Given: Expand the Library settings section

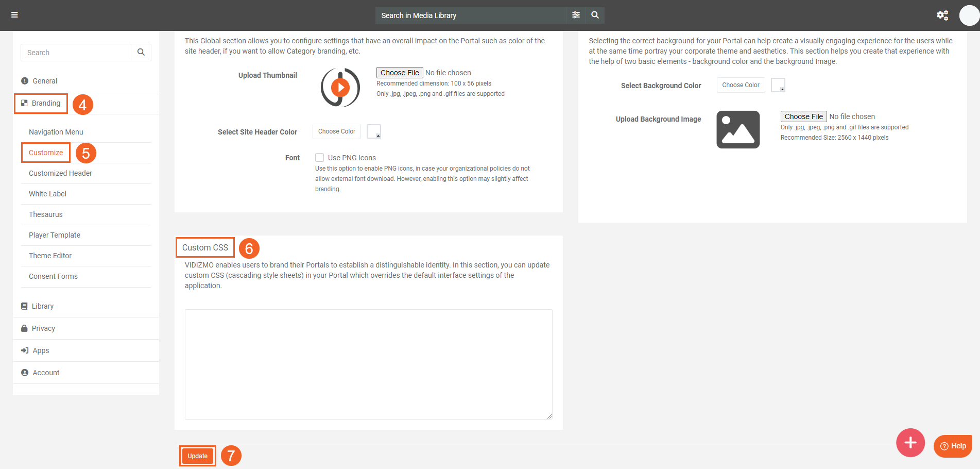Looking at the screenshot, I should (43, 306).
